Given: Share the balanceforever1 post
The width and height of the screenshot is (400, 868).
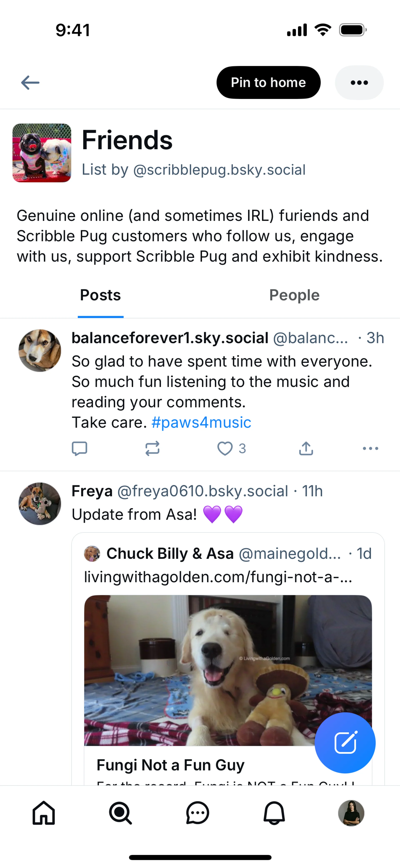Looking at the screenshot, I should (306, 448).
